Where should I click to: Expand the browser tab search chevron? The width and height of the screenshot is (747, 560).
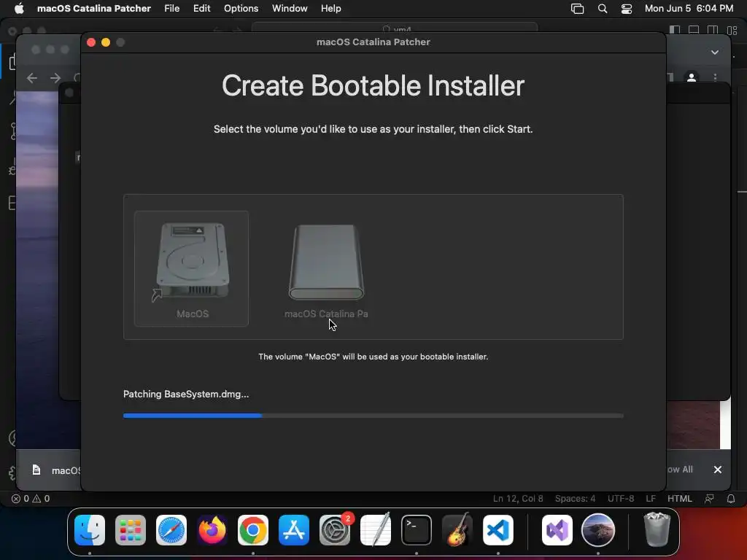pos(715,52)
